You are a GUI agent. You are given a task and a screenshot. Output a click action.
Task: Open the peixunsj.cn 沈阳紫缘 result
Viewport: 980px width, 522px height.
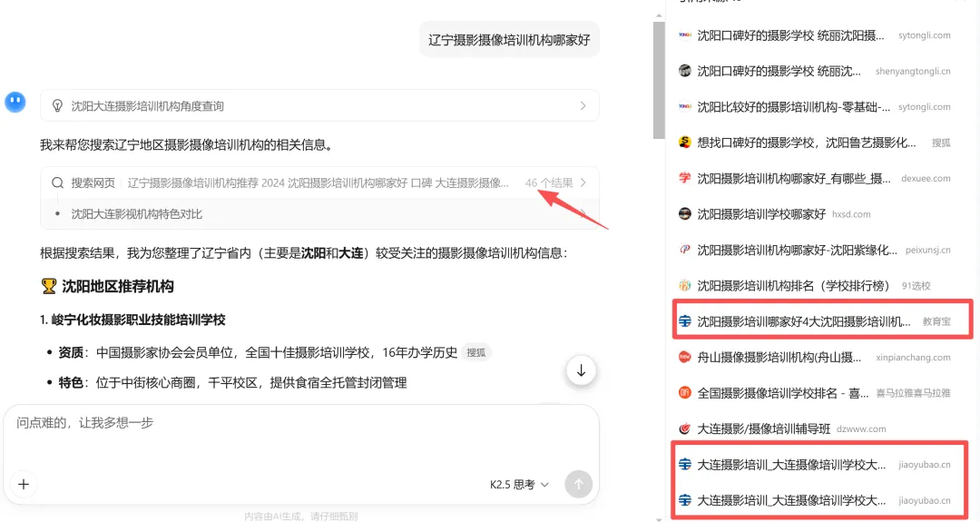814,250
